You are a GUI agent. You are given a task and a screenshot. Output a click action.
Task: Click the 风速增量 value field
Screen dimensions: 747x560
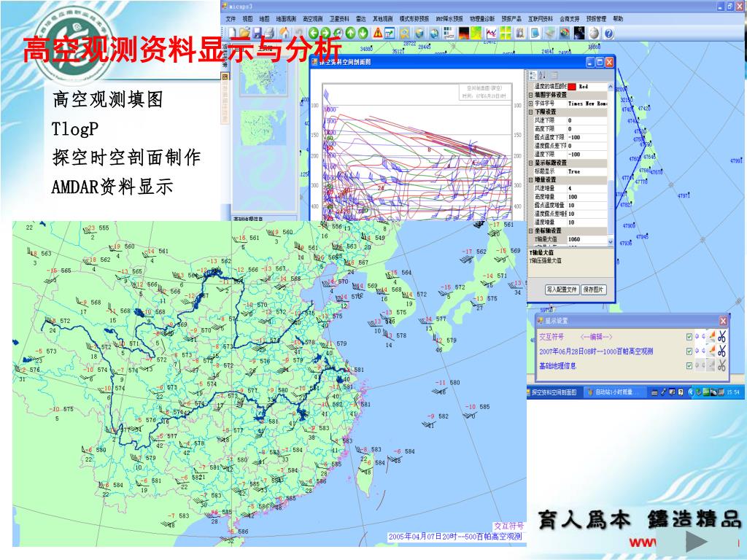587,188
